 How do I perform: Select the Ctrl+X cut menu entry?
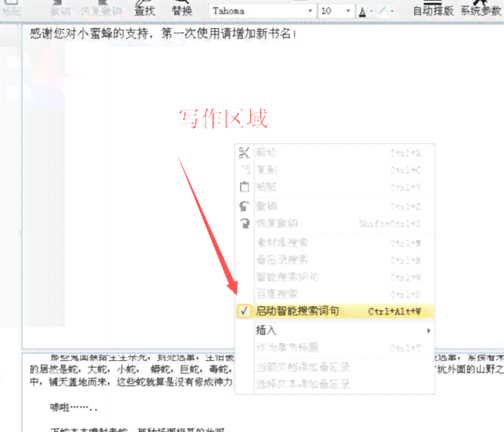click(334, 153)
